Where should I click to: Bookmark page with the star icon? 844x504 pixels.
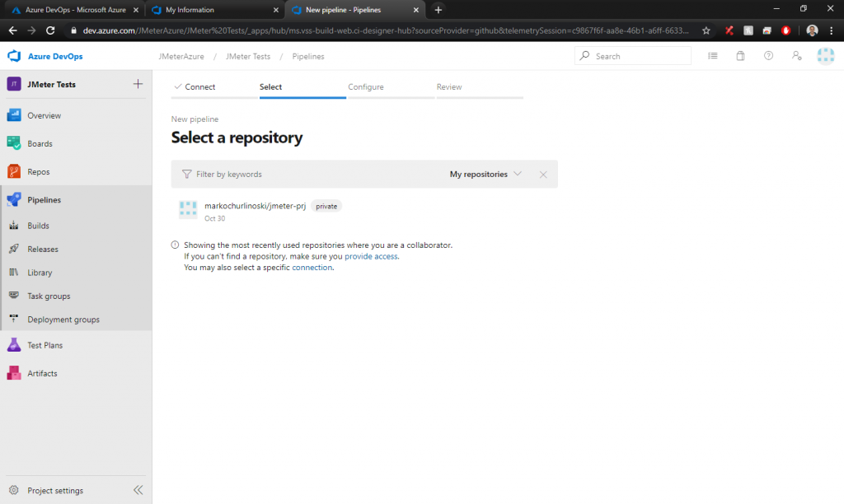point(706,30)
